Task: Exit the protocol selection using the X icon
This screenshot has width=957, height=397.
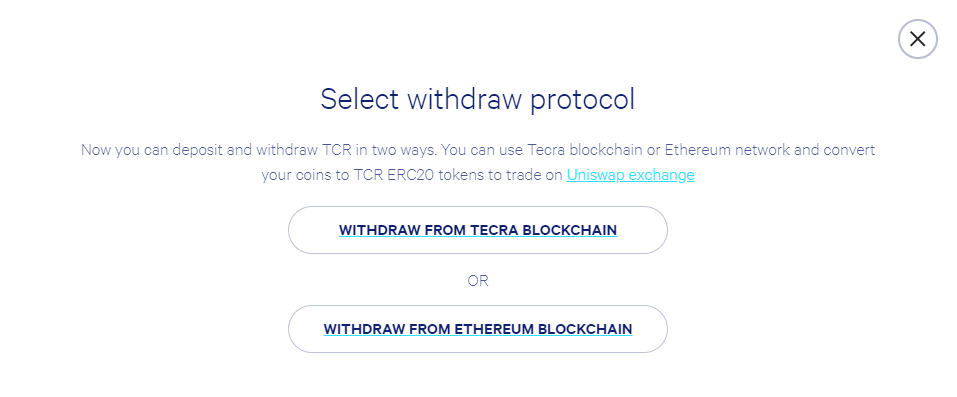Action: [x=917, y=39]
